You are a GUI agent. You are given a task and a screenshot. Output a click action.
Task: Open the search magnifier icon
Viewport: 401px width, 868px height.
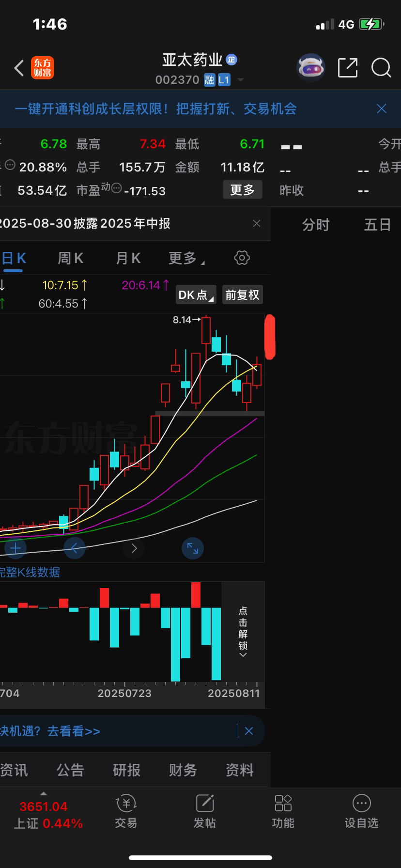(x=381, y=68)
